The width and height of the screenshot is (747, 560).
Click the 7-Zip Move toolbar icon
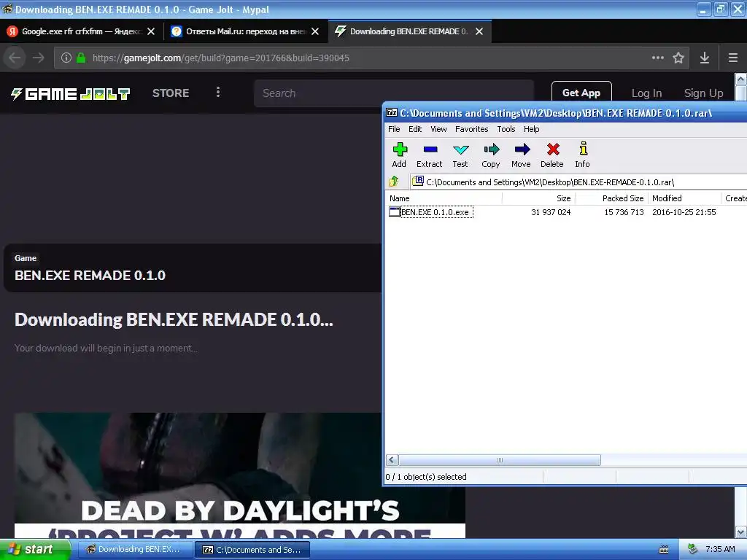522,149
